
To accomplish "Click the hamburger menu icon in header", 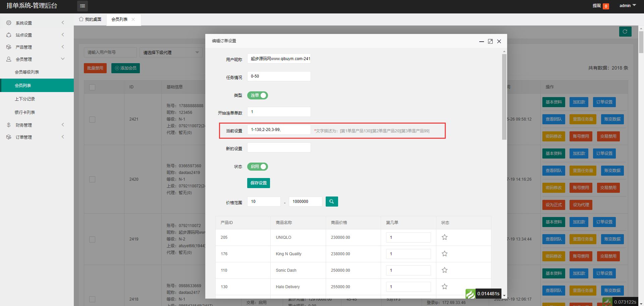I will (83, 6).
